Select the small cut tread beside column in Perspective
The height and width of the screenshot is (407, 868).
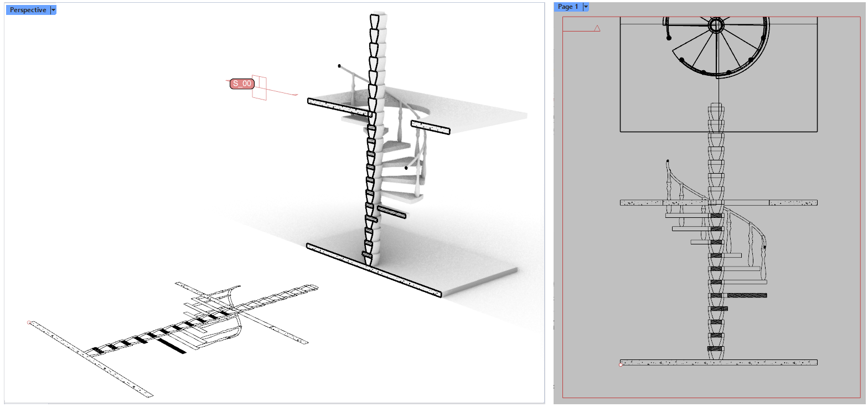(x=391, y=212)
